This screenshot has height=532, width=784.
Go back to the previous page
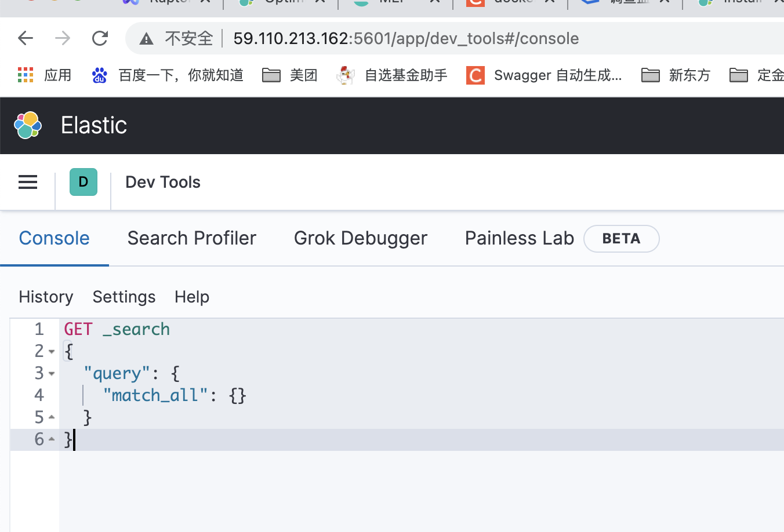point(26,38)
